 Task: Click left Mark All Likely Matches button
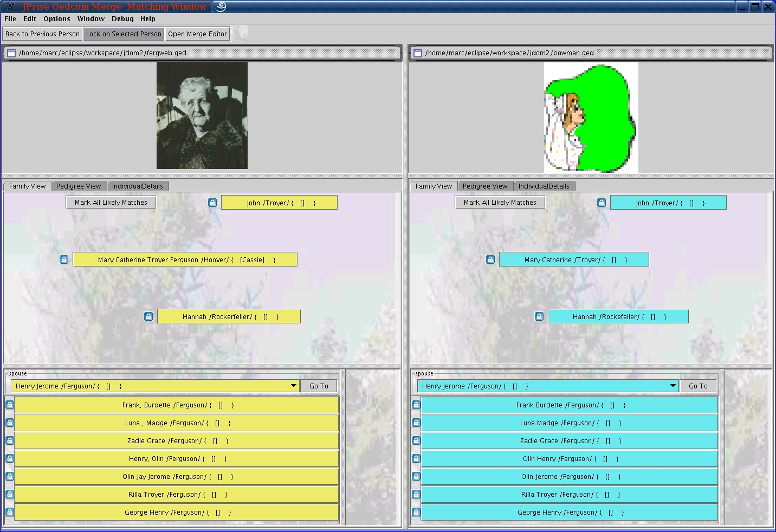click(x=111, y=202)
